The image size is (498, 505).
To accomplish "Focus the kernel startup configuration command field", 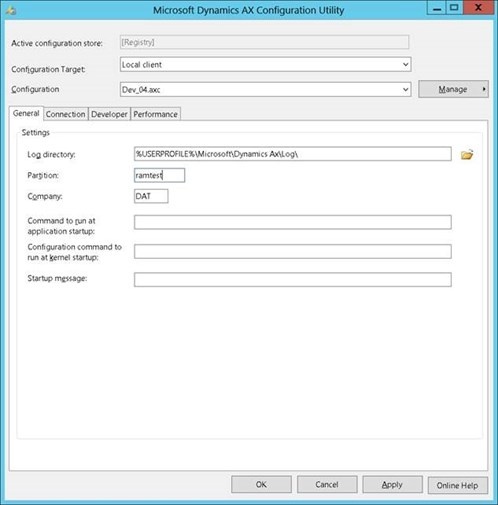I will [x=293, y=251].
